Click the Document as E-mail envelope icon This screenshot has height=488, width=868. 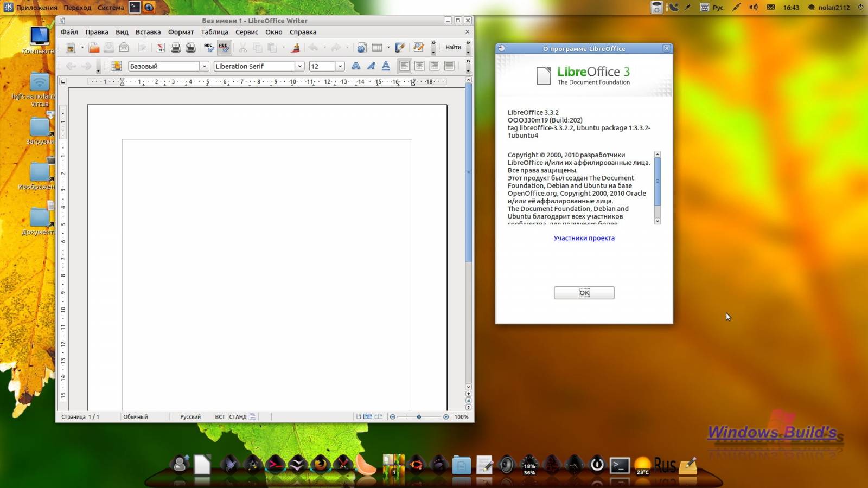click(x=124, y=48)
